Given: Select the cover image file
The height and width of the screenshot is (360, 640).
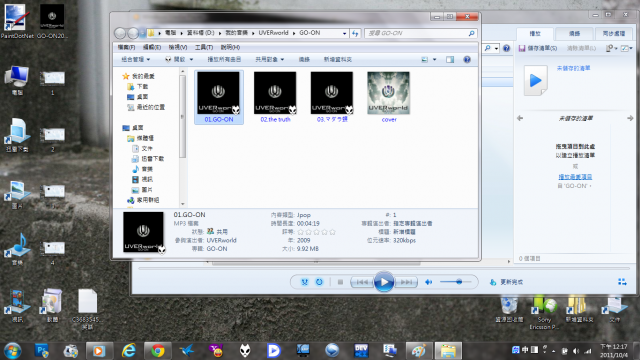Looking at the screenshot, I should click(389, 97).
